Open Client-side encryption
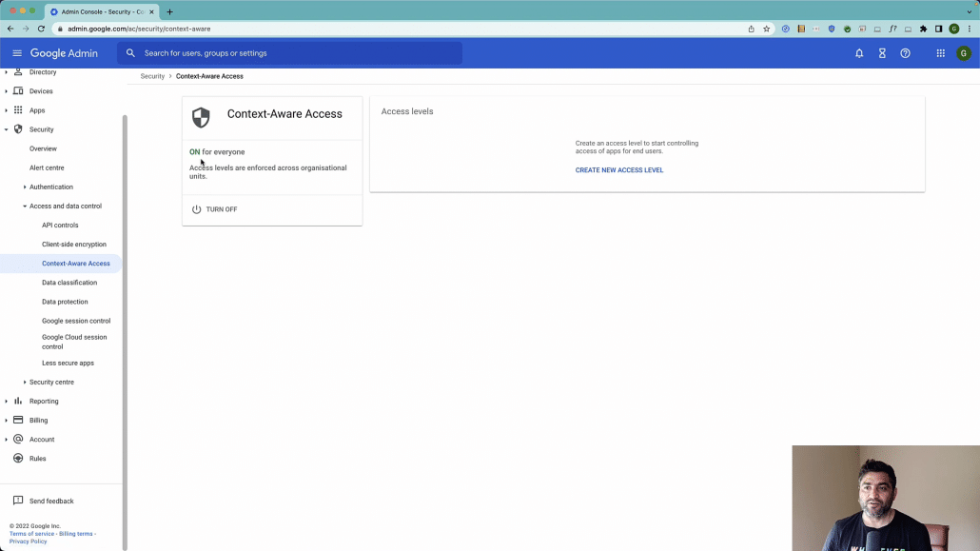This screenshot has width=980, height=551. click(74, 244)
